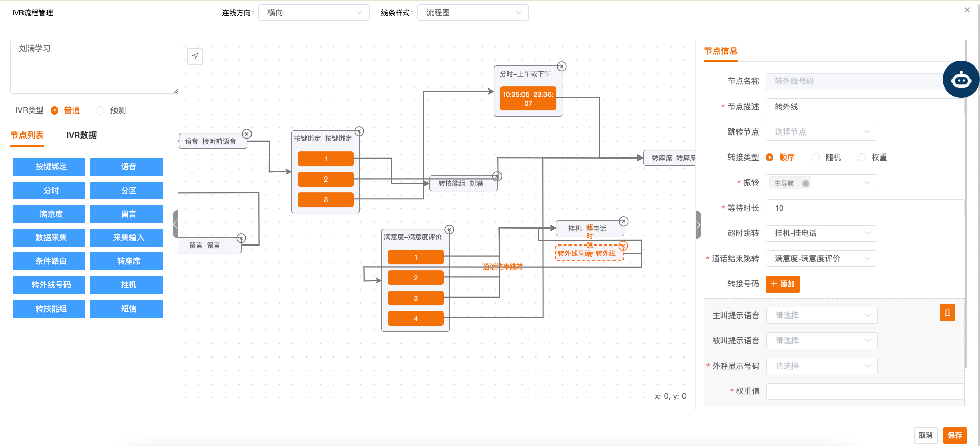Screen dimensions: 980x446
Task: Open the 超时跳转 dropdown
Action: click(x=821, y=233)
